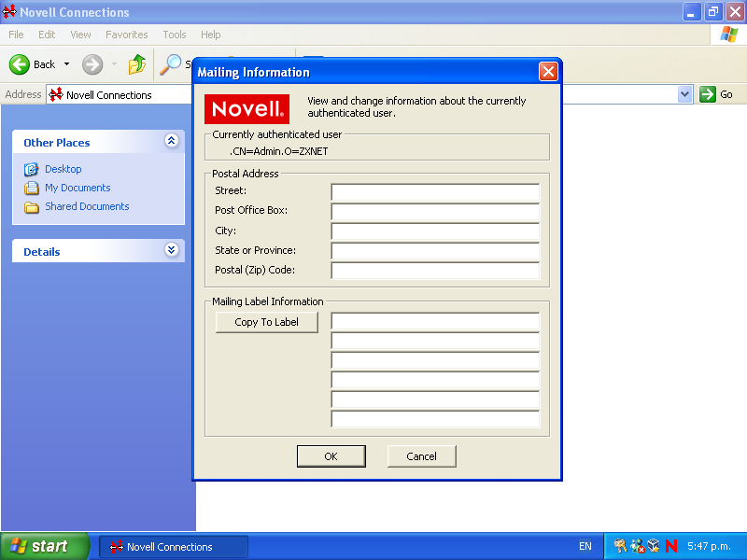Viewport: 747px width, 560px height.
Task: Open the View menu
Action: pos(80,35)
